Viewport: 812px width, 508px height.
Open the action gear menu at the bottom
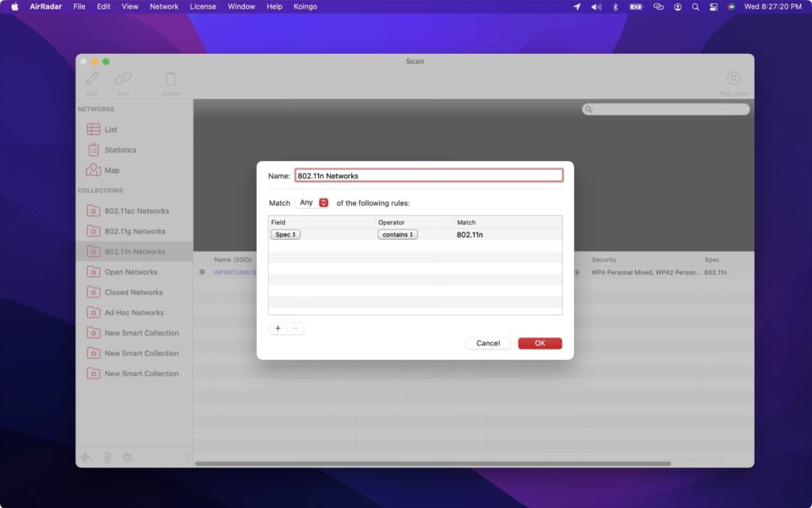pyautogui.click(x=128, y=457)
